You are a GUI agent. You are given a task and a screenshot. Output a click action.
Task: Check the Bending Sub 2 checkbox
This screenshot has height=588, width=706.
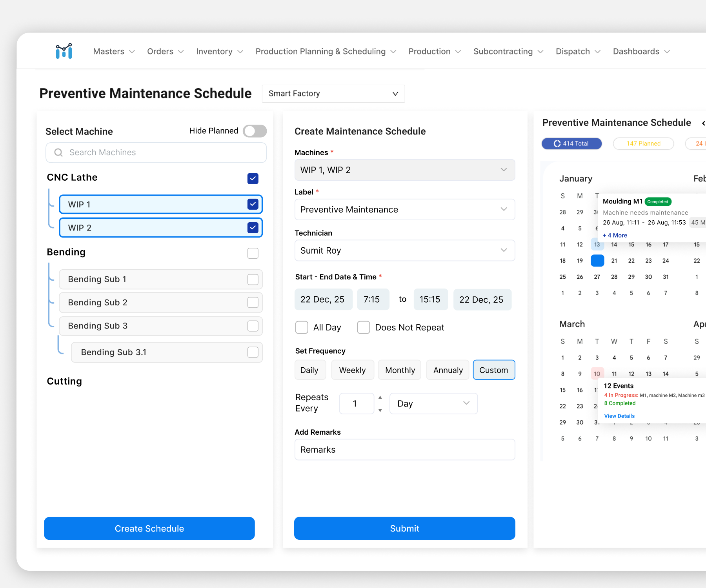pos(253,303)
